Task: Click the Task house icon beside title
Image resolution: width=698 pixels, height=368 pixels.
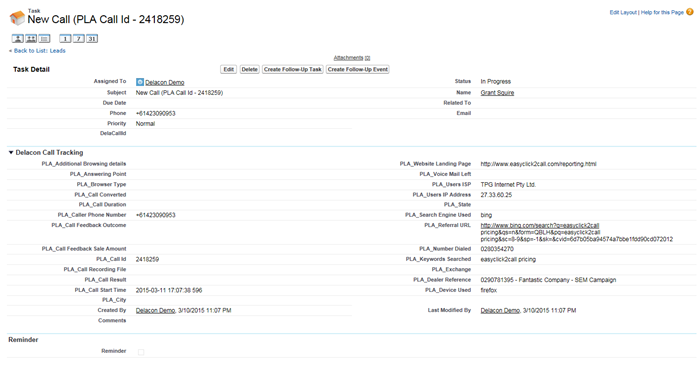Action: tap(17, 18)
